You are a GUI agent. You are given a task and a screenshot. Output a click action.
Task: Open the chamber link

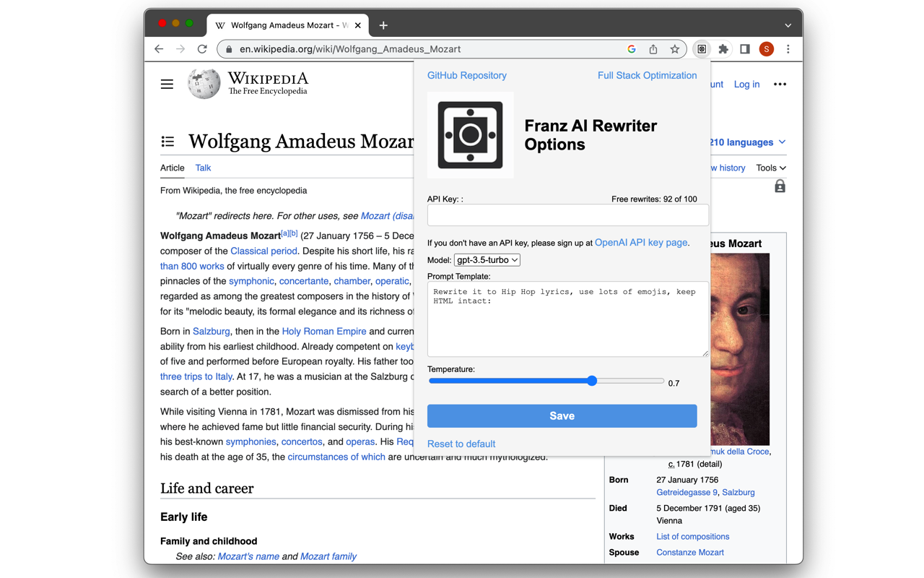(x=352, y=281)
